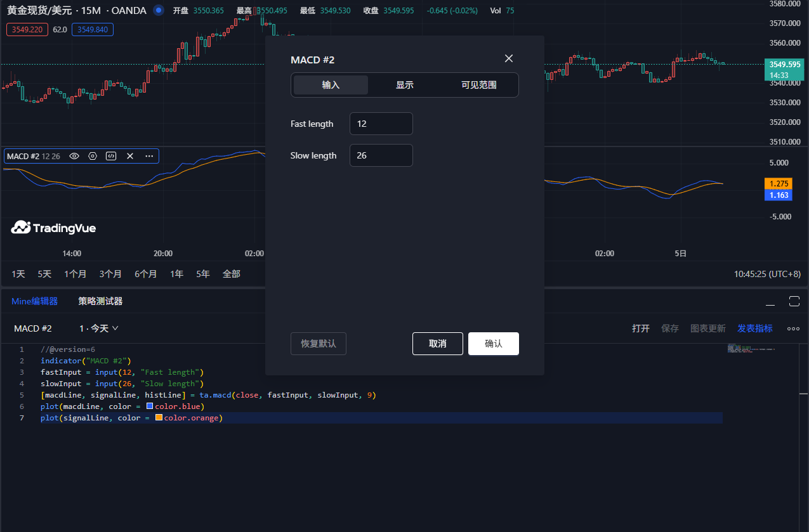Close the MACD #2 settings dialog

click(508, 58)
